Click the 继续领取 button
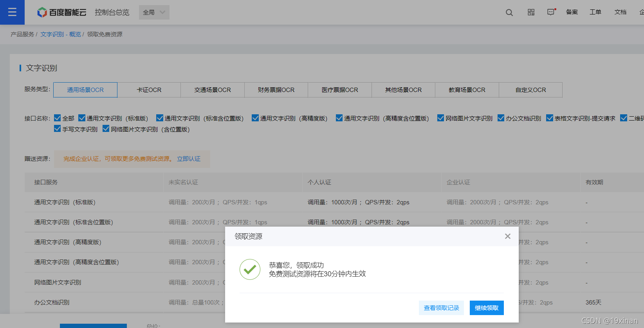644x328 pixels. coord(487,308)
